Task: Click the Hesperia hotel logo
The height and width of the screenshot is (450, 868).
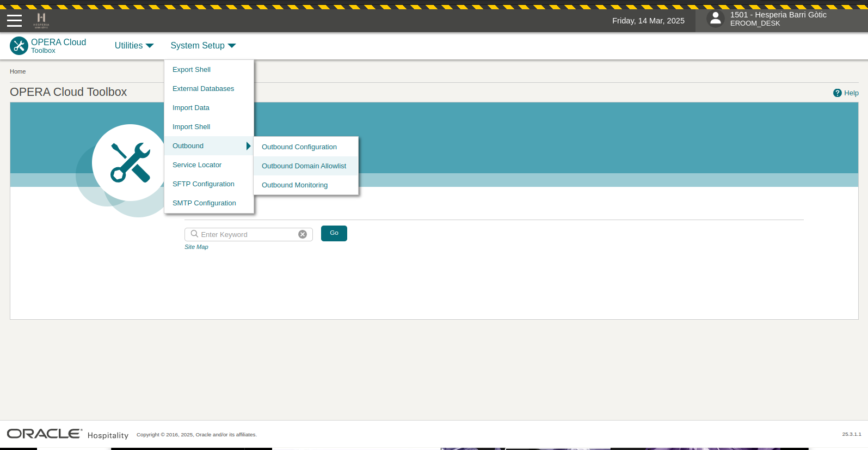Action: pos(41,20)
